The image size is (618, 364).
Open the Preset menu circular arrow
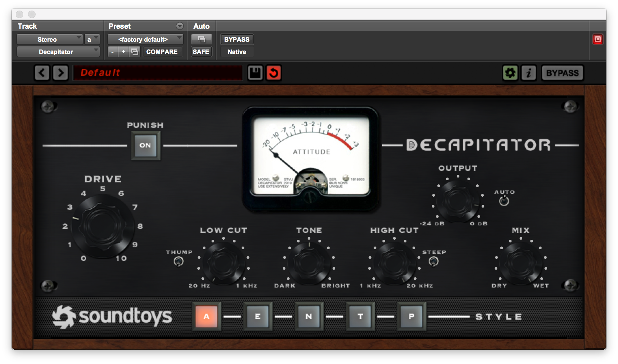pyautogui.click(x=179, y=26)
